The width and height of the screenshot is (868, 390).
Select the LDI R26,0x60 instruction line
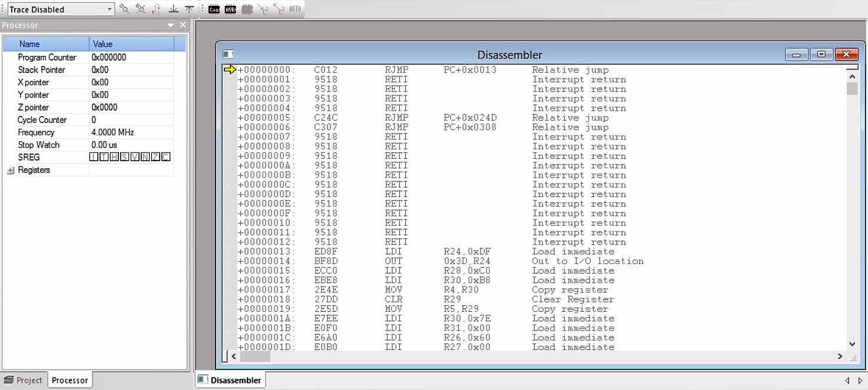(x=426, y=338)
